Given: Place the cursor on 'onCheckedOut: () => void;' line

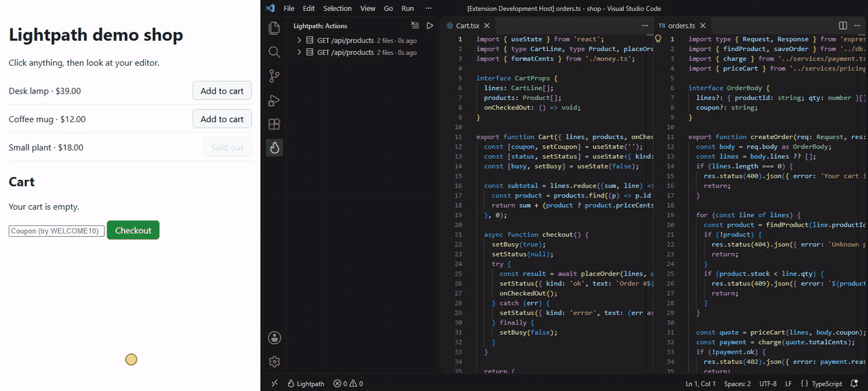Looking at the screenshot, I should 532,107.
